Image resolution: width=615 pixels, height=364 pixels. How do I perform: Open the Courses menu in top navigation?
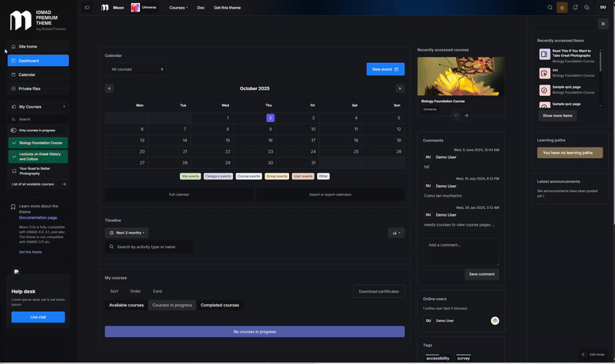[178, 7]
